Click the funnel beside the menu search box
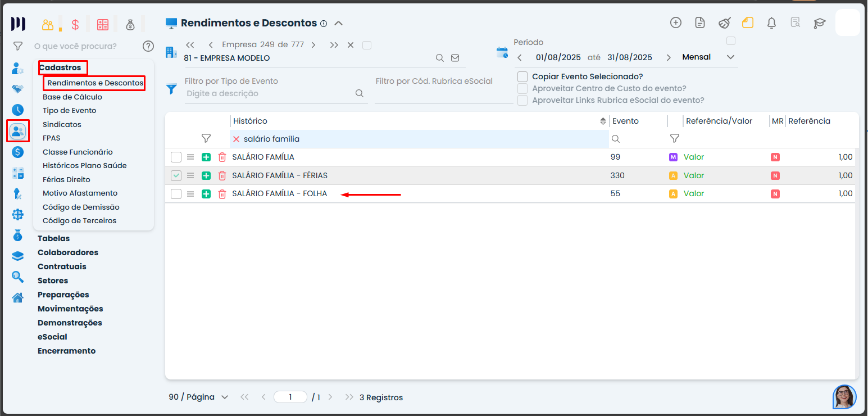This screenshot has width=868, height=416. click(x=18, y=46)
